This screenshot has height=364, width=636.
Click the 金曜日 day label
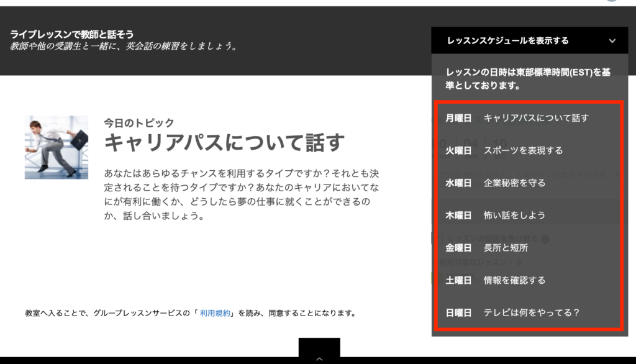click(x=458, y=248)
